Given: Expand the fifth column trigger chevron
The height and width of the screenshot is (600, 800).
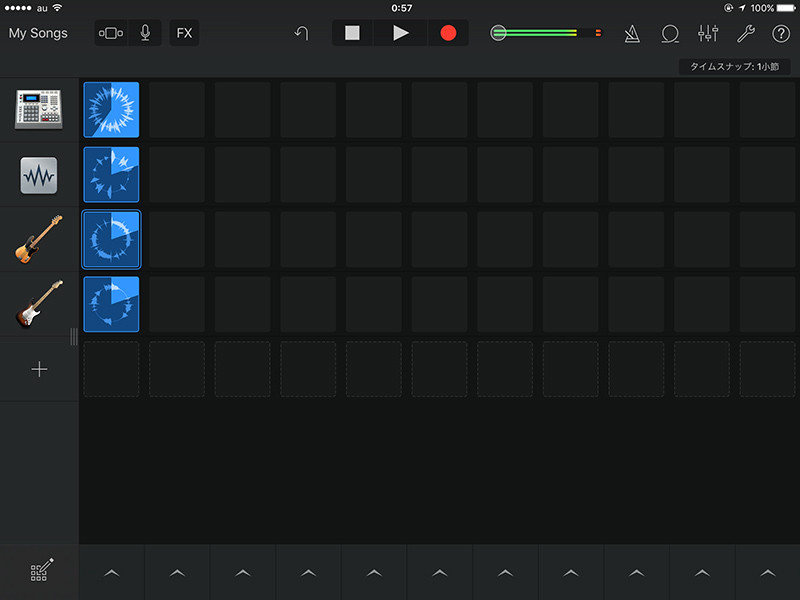Looking at the screenshot, I should (374, 573).
